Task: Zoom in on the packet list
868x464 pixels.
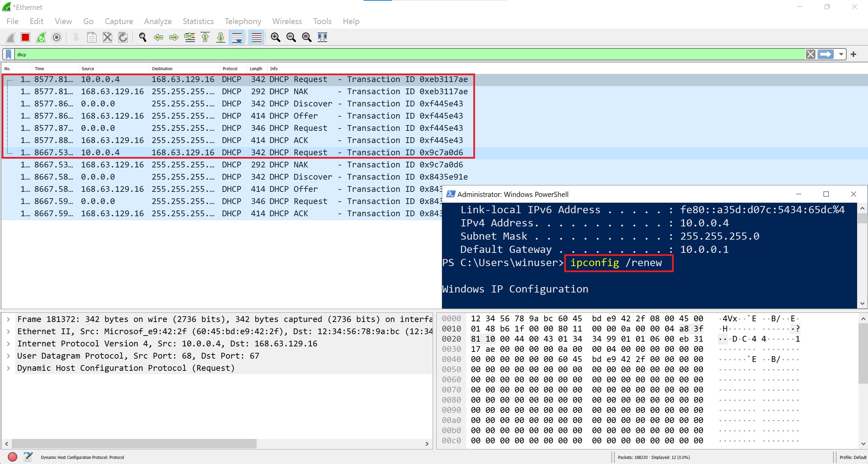Action: pos(276,37)
